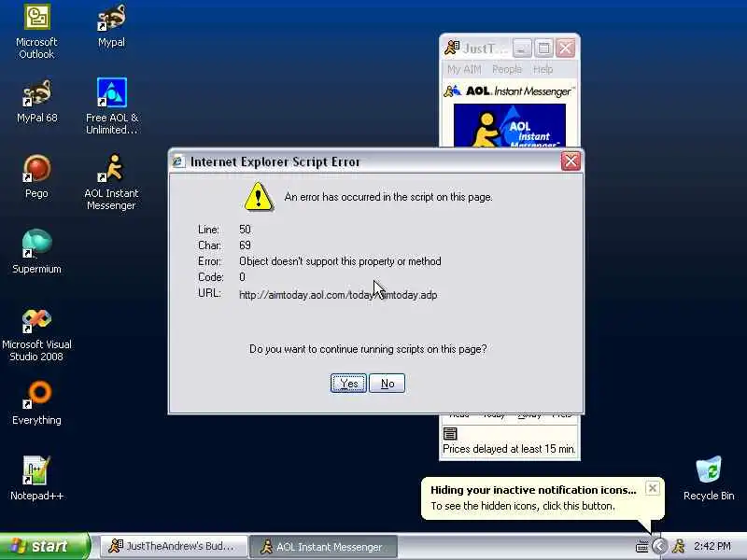Select the Mypal desktop shortcut

tap(111, 26)
